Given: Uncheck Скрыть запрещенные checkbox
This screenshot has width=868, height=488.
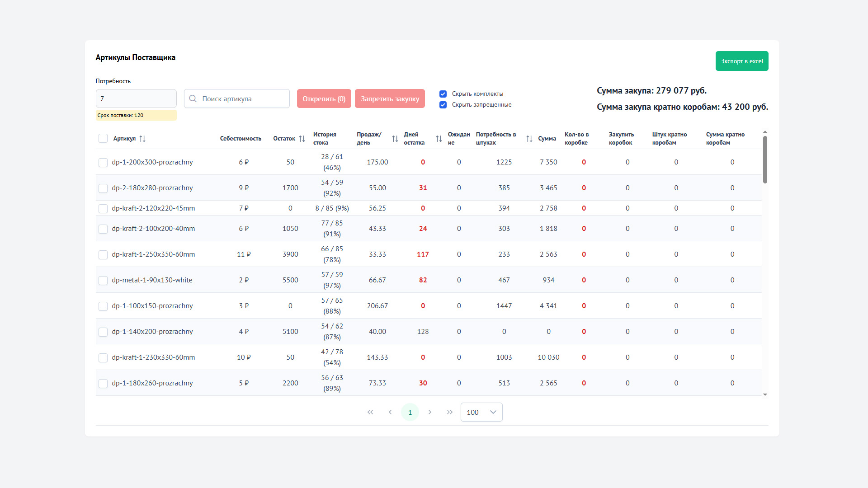Looking at the screenshot, I should coord(443,105).
